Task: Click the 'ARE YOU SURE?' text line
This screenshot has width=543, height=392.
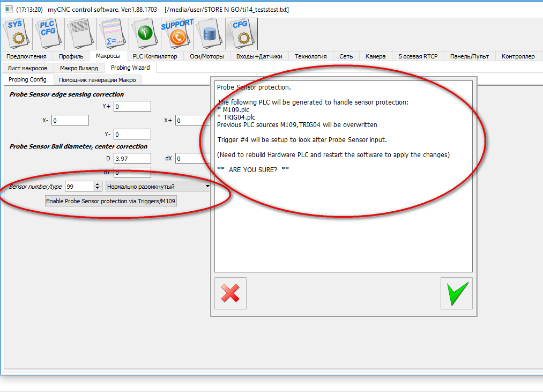Action: pyautogui.click(x=253, y=169)
